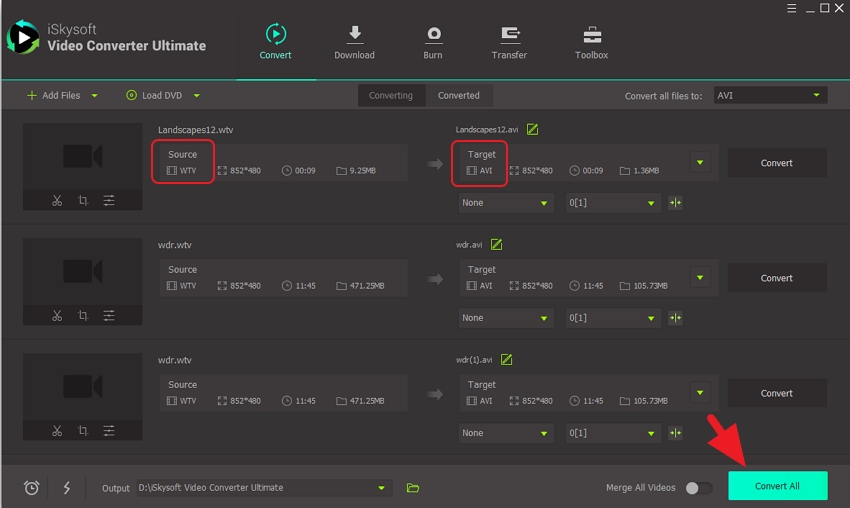Switch to the Converted tab
Screen dimensions: 850x508
pos(459,96)
